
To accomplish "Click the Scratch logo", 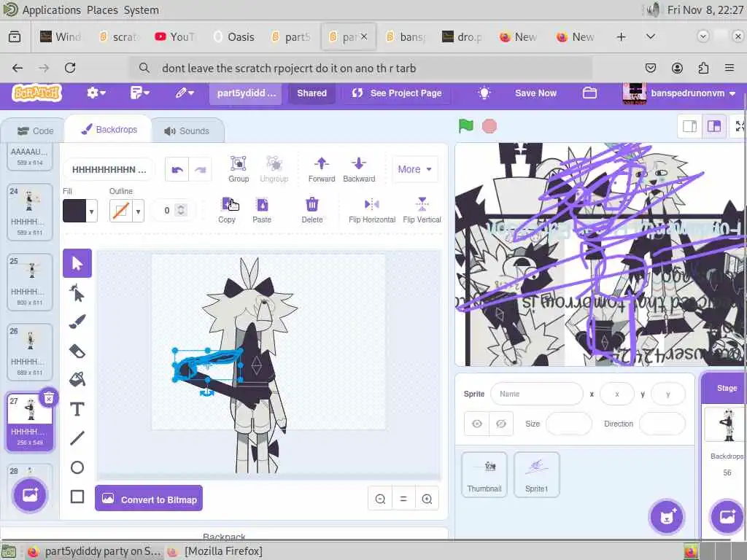I will 36,93.
